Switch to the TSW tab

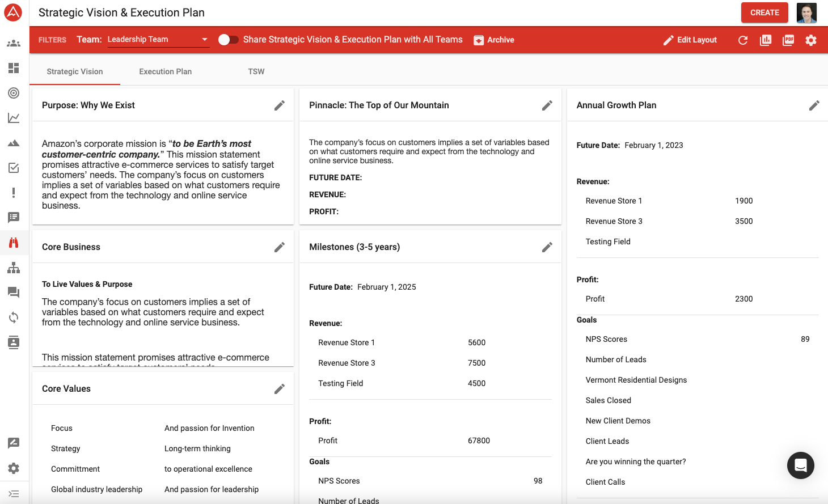click(x=256, y=72)
